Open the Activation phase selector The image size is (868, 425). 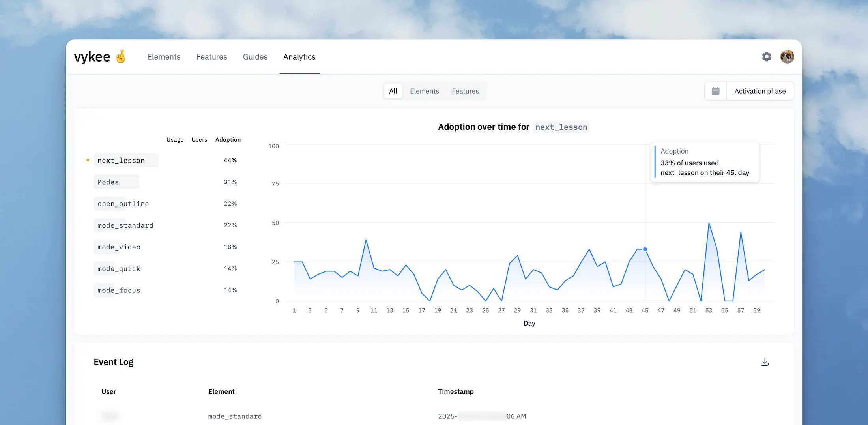[x=760, y=91]
